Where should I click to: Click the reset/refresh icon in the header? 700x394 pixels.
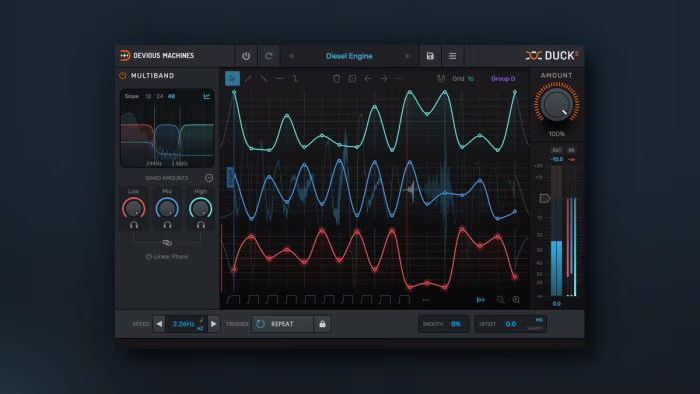pos(268,56)
